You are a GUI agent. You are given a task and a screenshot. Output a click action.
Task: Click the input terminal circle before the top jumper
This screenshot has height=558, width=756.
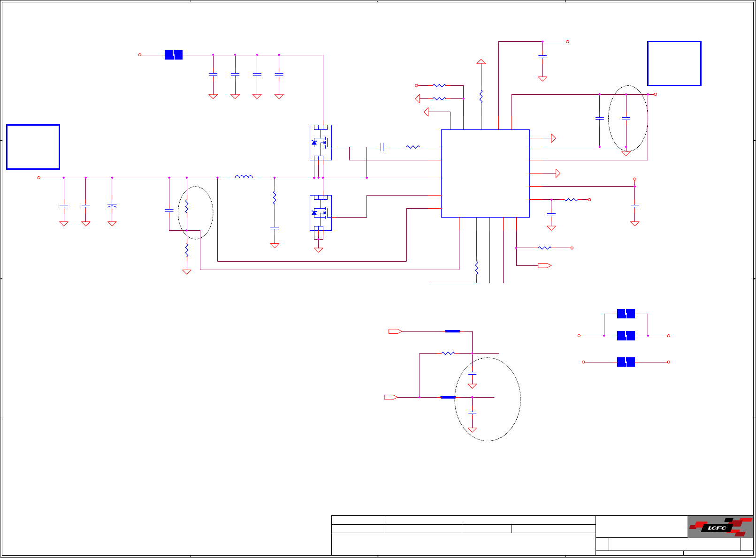click(x=140, y=55)
